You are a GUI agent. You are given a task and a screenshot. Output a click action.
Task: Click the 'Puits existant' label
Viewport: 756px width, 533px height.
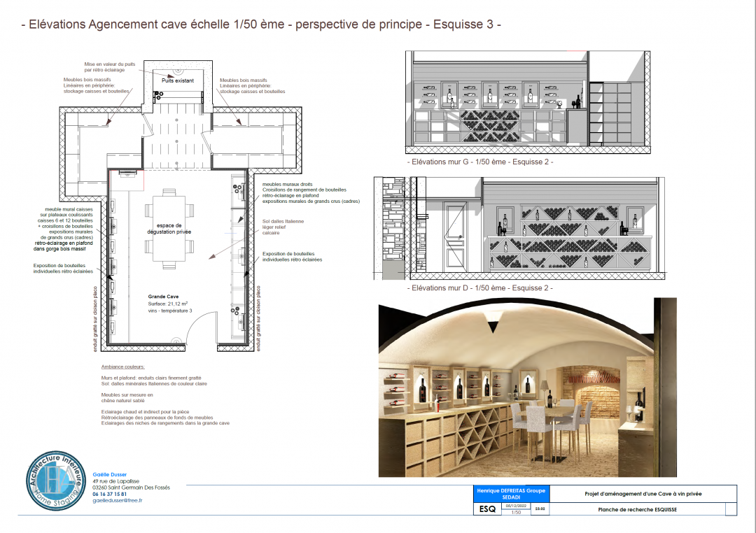[177, 80]
